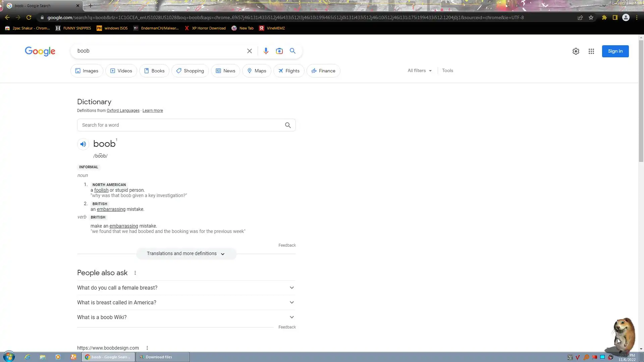Image resolution: width=644 pixels, height=362 pixels.
Task: Switch to the News results tab
Action: [225, 71]
